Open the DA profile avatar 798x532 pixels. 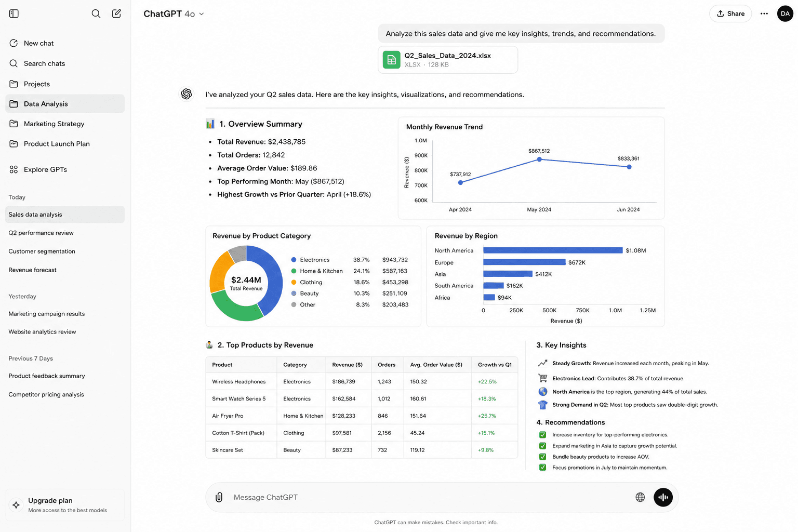point(785,14)
